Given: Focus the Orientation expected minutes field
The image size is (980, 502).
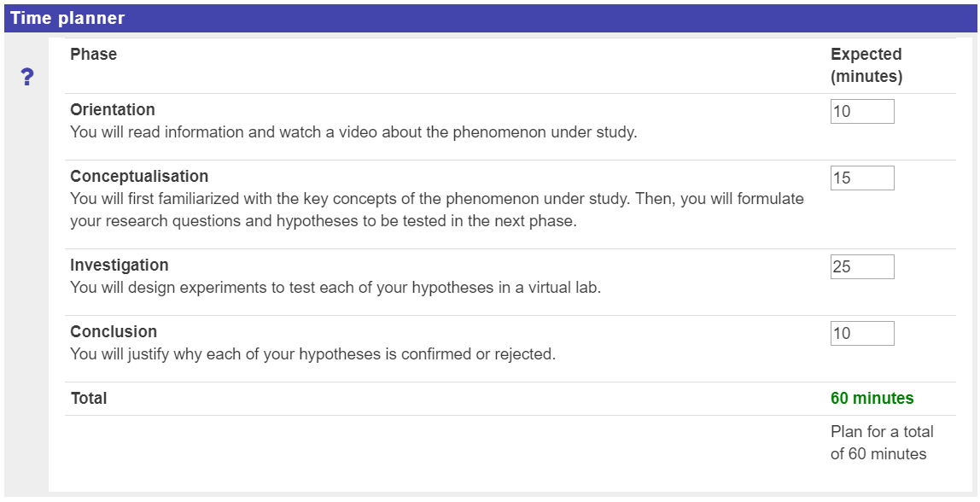Looking at the screenshot, I should [x=862, y=111].
